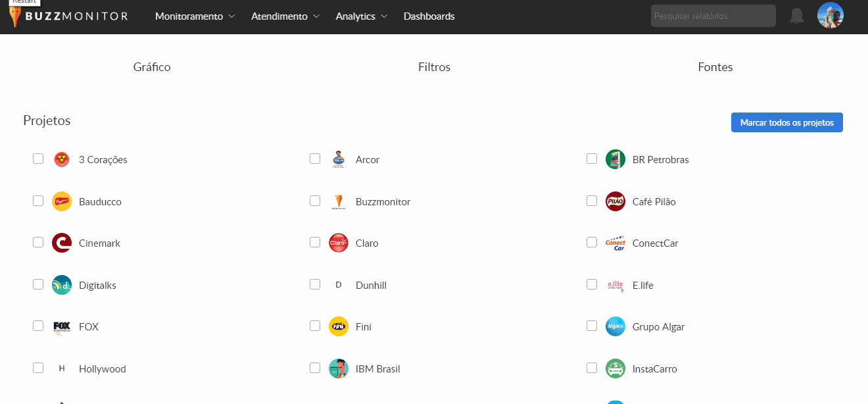This screenshot has width=868, height=404.
Task: Click the InstaCarro project logo
Action: click(615, 368)
